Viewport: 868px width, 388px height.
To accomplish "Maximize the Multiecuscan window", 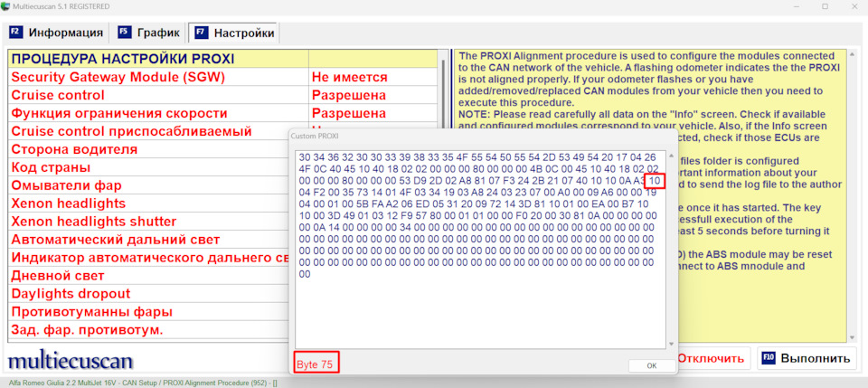I will pos(825,6).
